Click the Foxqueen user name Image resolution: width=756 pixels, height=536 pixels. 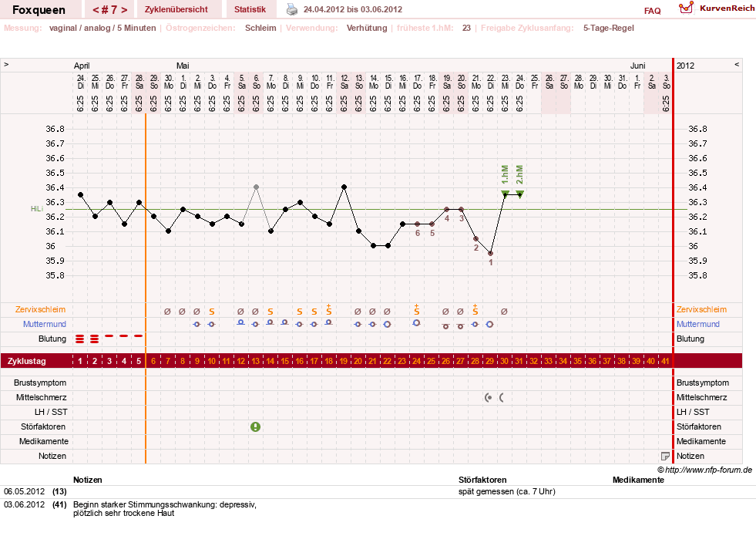[39, 10]
